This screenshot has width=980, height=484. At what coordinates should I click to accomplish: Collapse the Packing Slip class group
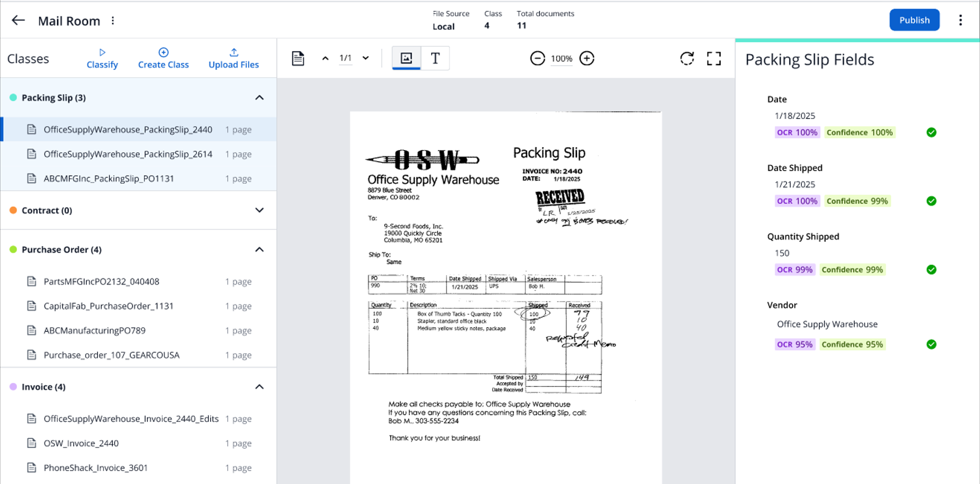click(259, 98)
